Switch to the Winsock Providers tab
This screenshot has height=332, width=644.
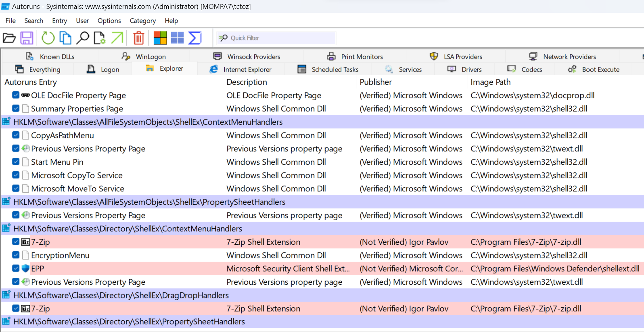click(247, 57)
